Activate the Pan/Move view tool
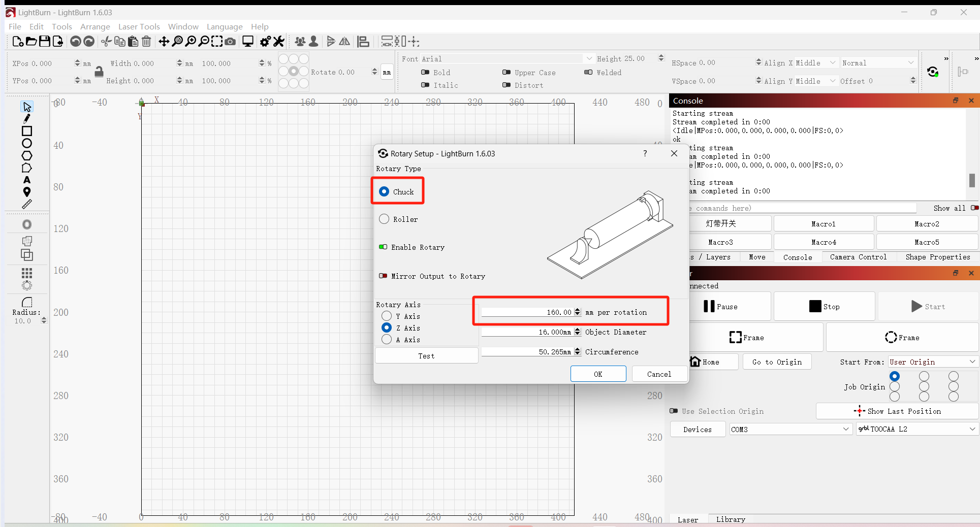The width and height of the screenshot is (980, 527). (164, 42)
